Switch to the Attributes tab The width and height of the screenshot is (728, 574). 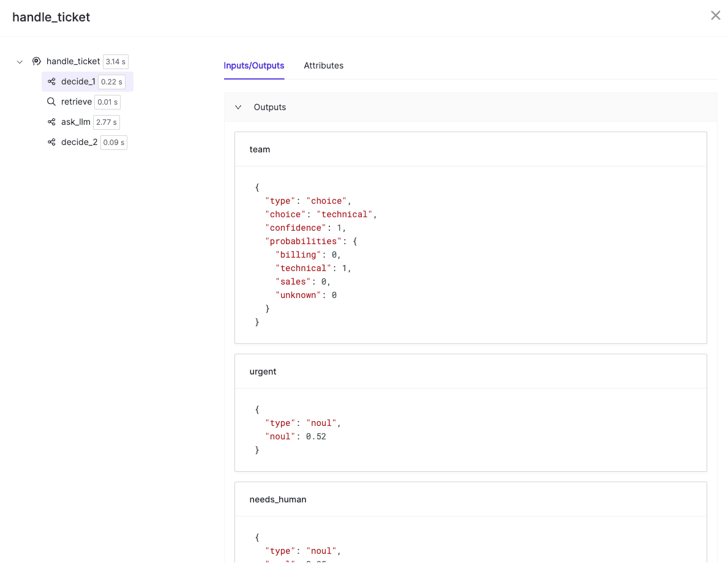[x=324, y=65]
